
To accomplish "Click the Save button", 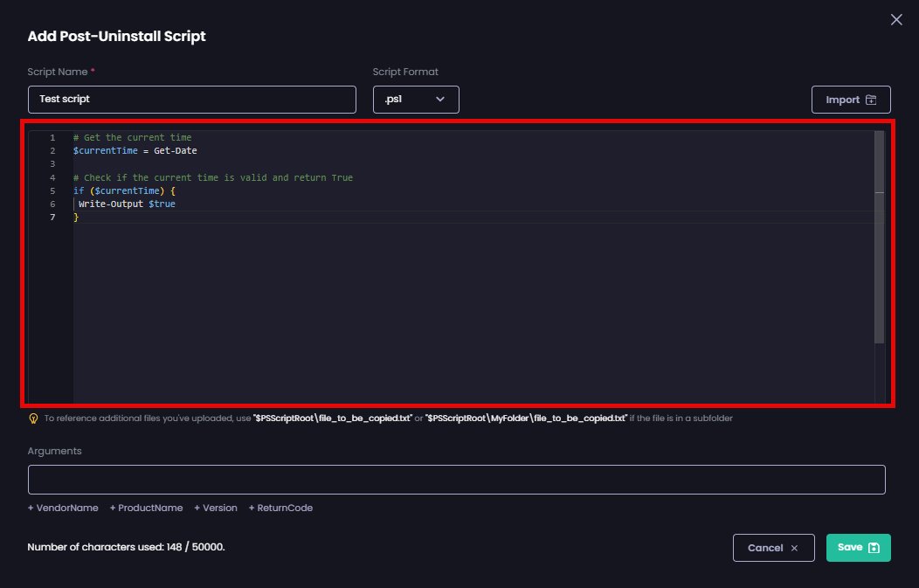I will pyautogui.click(x=858, y=548).
